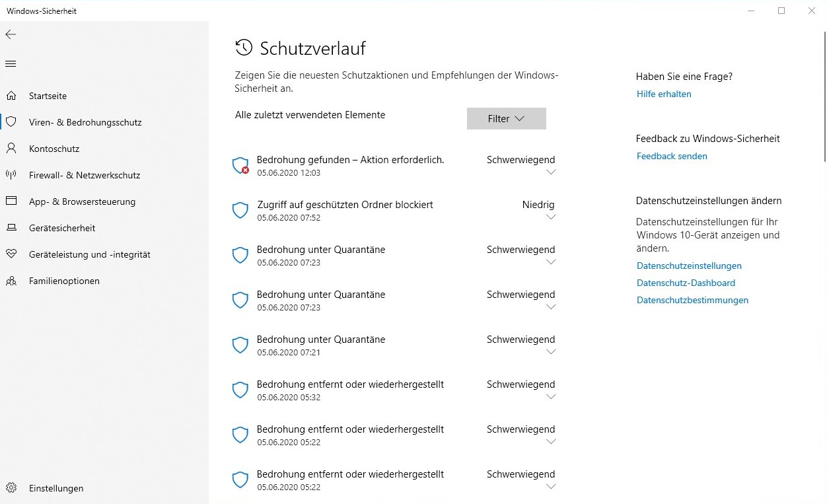827x504 pixels.
Task: Expand chevron for quarantine entry at 07:21
Action: [552, 352]
